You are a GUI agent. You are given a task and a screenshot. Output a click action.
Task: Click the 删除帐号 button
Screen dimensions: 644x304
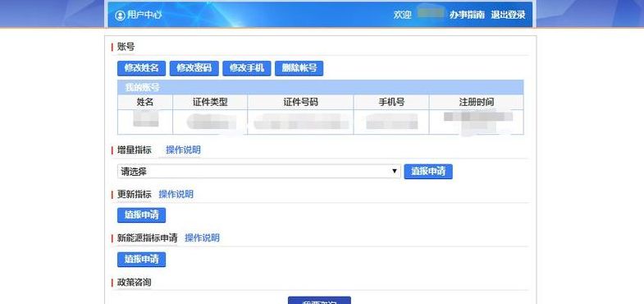[299, 68]
